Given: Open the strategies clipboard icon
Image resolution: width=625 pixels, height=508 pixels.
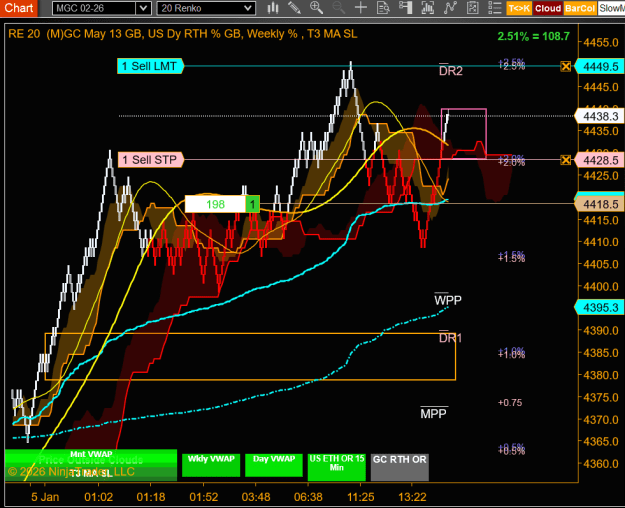Looking at the screenshot, I should point(472,8).
